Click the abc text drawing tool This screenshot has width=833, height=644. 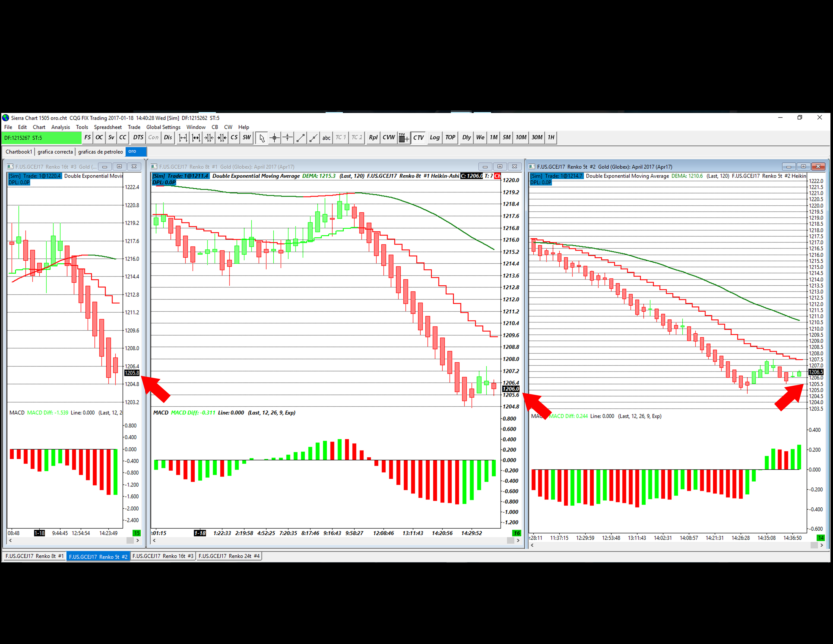coord(326,138)
